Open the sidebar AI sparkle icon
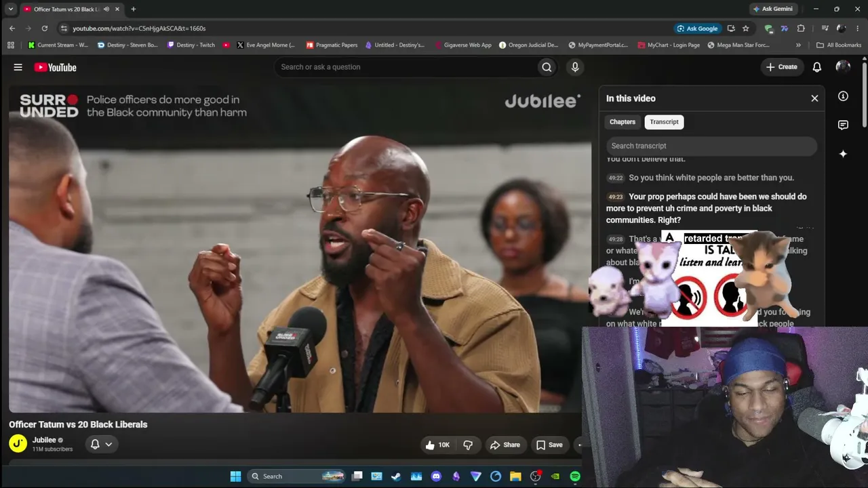 (x=843, y=154)
